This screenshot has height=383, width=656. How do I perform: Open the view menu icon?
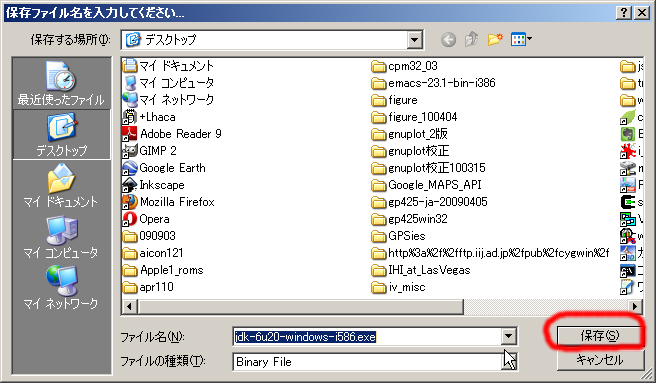tap(521, 40)
